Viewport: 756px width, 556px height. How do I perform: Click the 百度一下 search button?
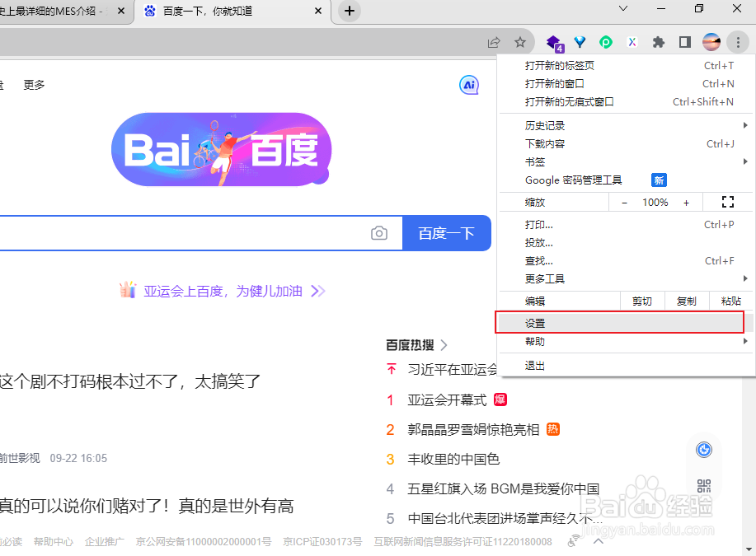(x=447, y=233)
